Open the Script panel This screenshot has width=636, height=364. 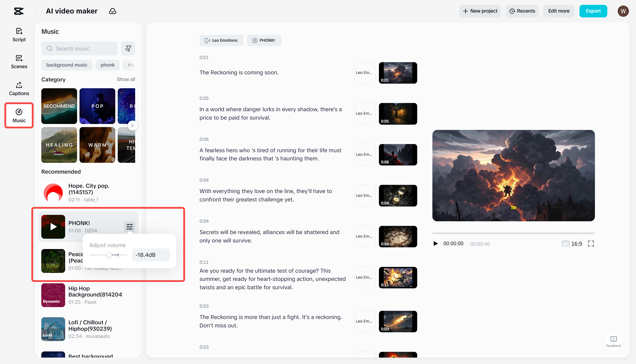pos(19,35)
